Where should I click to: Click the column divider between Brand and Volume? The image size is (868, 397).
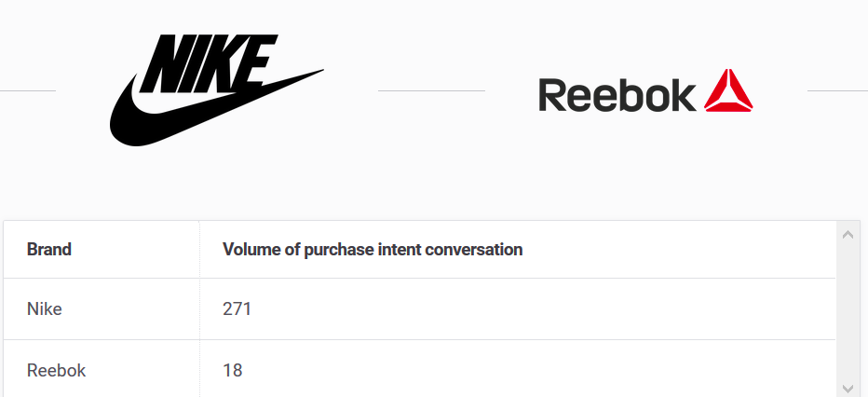199,309
